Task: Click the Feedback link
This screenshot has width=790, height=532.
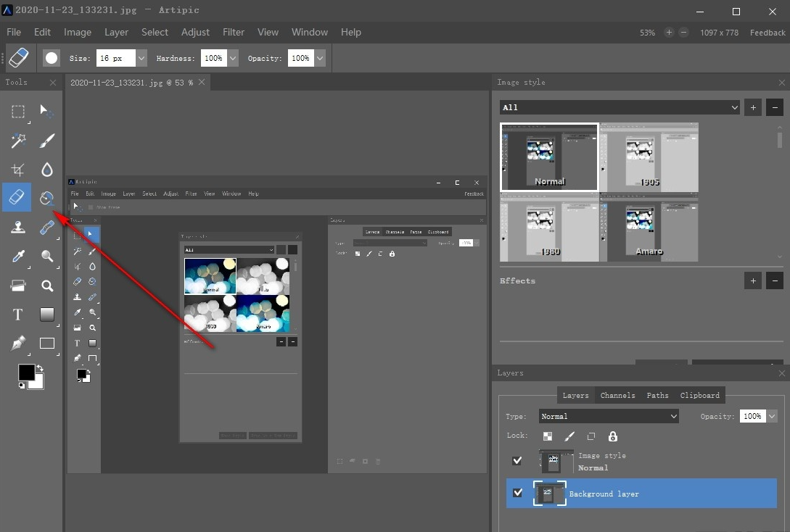Action: click(768, 33)
